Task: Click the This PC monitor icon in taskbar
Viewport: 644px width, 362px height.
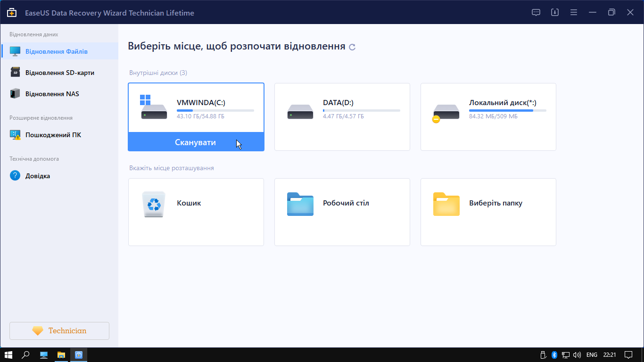Action: pos(44,354)
